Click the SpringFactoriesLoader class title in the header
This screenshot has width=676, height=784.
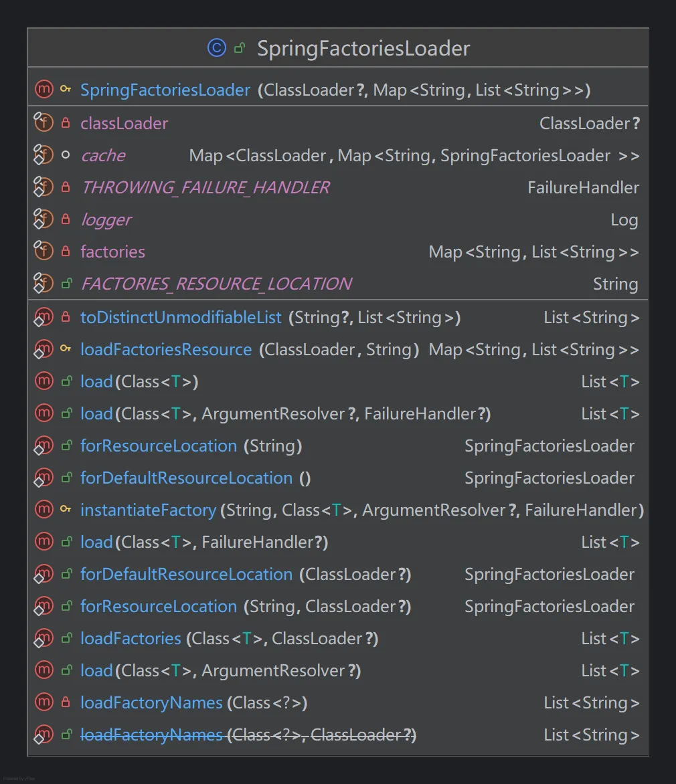point(363,48)
